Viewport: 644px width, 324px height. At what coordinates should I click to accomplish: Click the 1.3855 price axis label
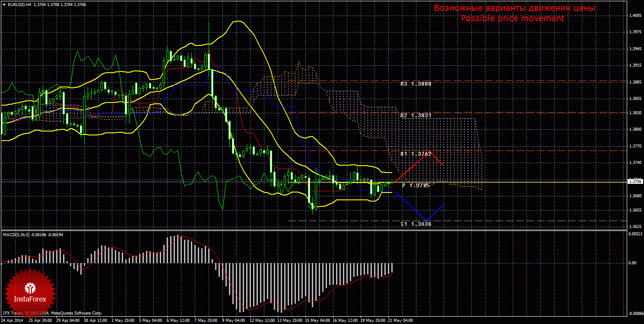[x=635, y=99]
